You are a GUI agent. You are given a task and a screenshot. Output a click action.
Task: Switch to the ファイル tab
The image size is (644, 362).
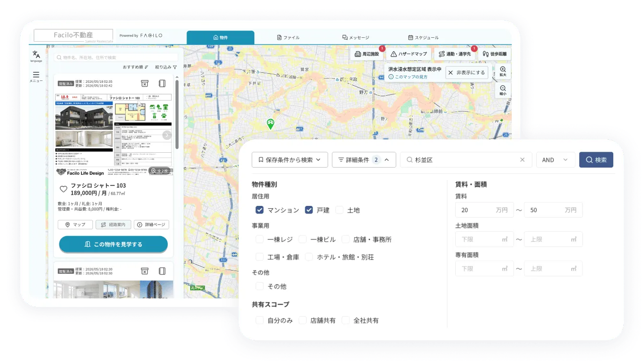pyautogui.click(x=288, y=37)
